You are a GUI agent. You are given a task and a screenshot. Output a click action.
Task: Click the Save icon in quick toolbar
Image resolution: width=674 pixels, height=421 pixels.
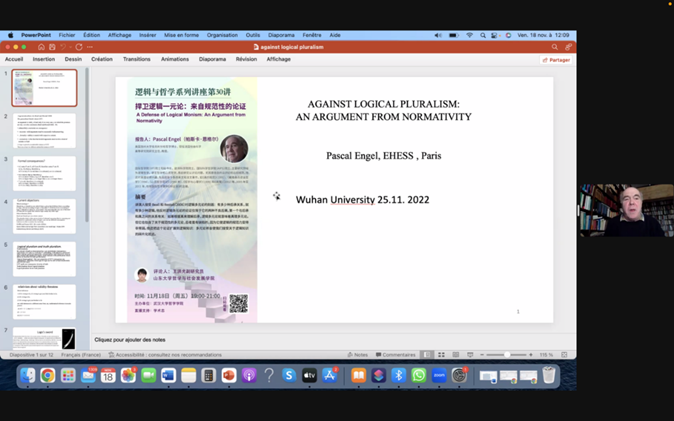(x=52, y=47)
